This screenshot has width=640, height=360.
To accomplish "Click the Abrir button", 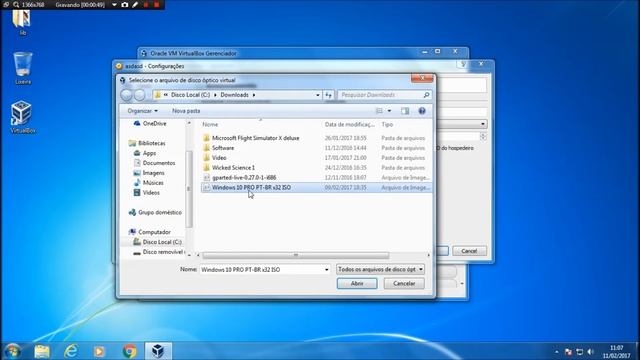I will click(x=357, y=283).
